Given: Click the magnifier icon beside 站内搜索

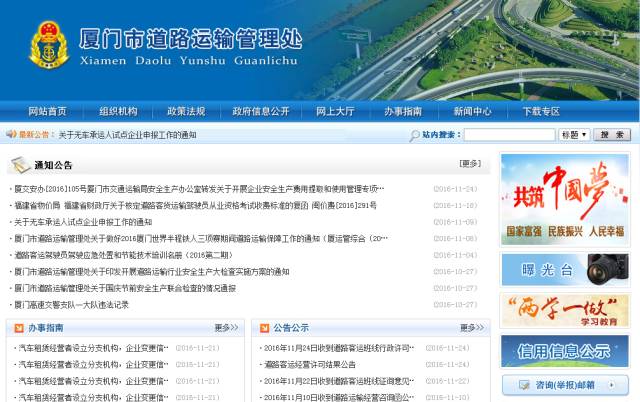Looking at the screenshot, I should point(414,135).
